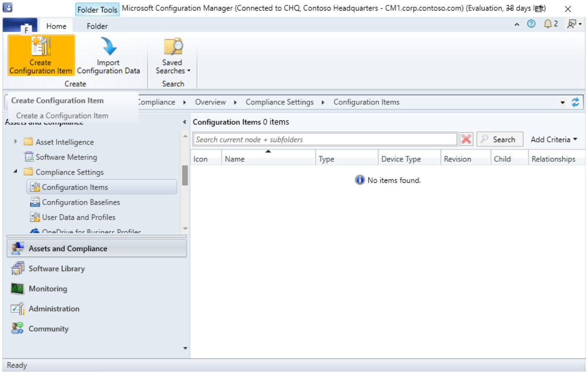588x372 pixels.
Task: Clear the search with red X icon
Action: point(466,139)
